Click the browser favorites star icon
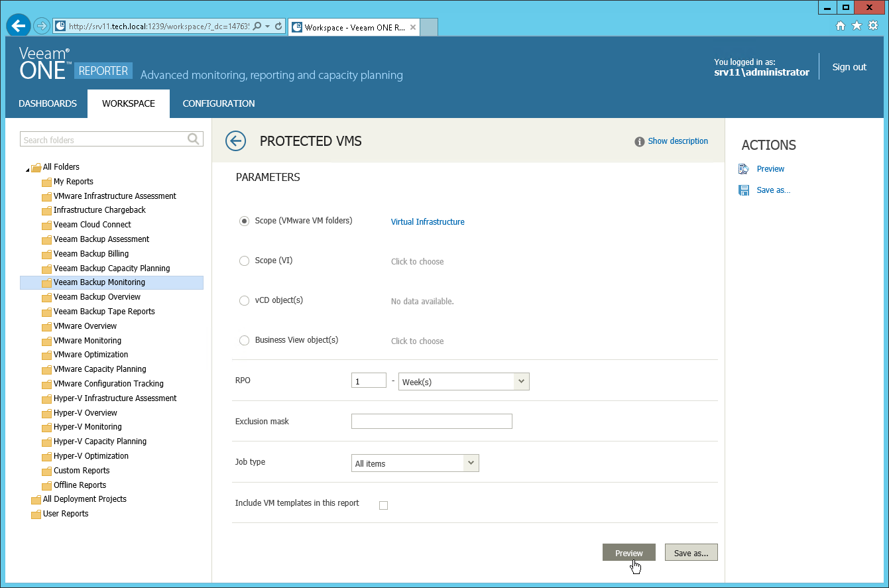The width and height of the screenshot is (889, 588). pyautogui.click(x=857, y=26)
